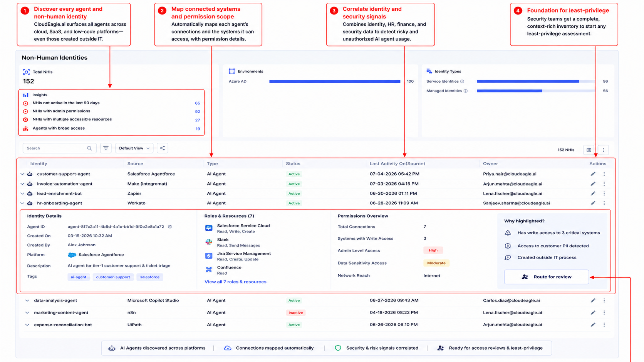Sort by the Type column header
This screenshot has height=362, width=644.
click(212, 163)
